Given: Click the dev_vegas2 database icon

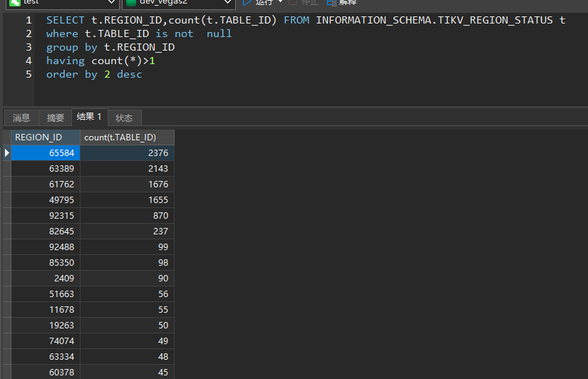Looking at the screenshot, I should [130, 3].
